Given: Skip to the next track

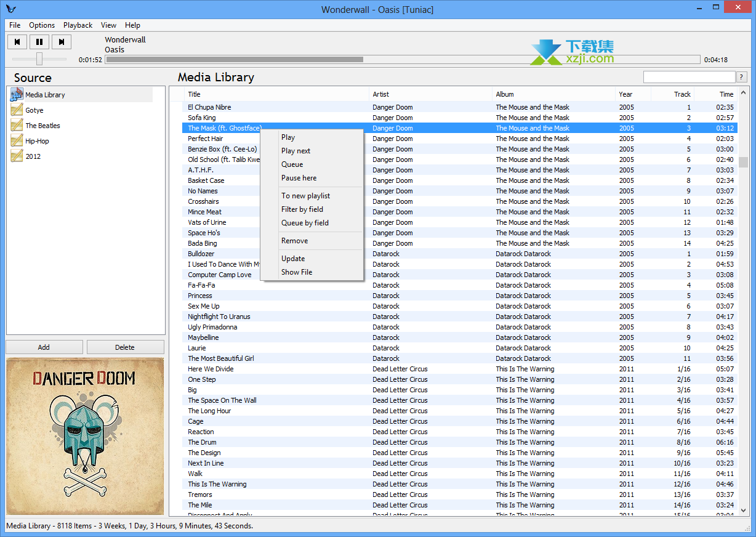Looking at the screenshot, I should pyautogui.click(x=62, y=42).
